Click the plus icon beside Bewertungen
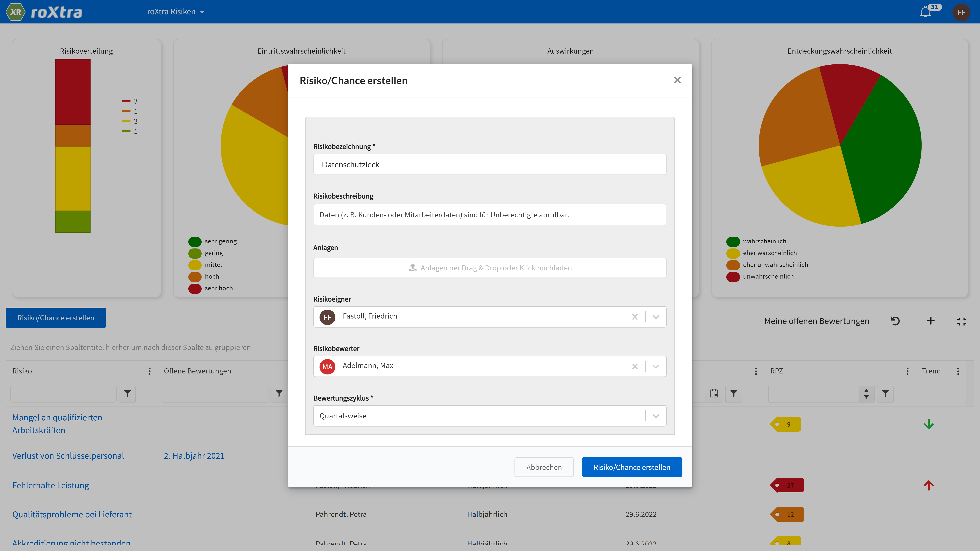 (930, 321)
